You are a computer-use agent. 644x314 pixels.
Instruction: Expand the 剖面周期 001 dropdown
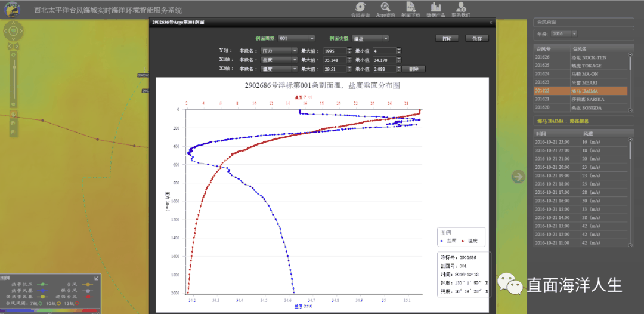tap(311, 38)
